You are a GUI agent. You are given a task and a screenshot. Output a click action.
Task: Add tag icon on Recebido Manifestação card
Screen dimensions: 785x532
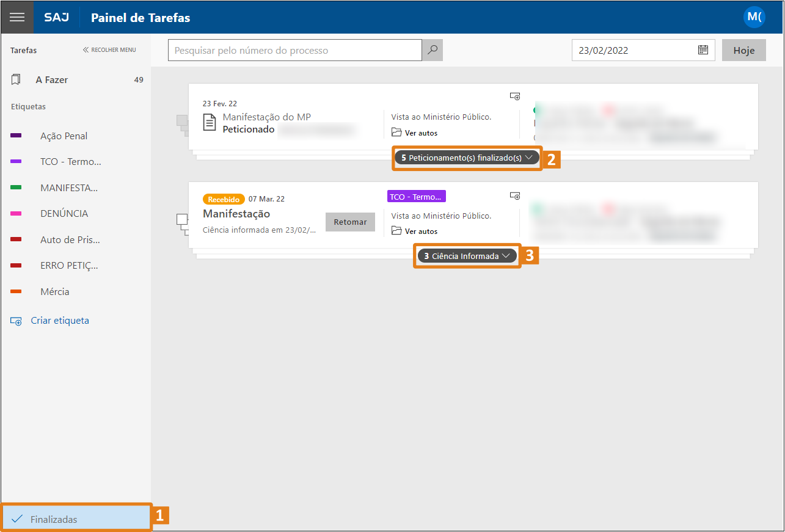pyautogui.click(x=515, y=195)
